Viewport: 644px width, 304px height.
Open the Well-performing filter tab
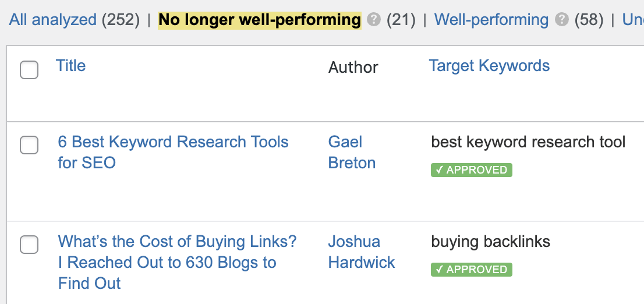(491, 20)
